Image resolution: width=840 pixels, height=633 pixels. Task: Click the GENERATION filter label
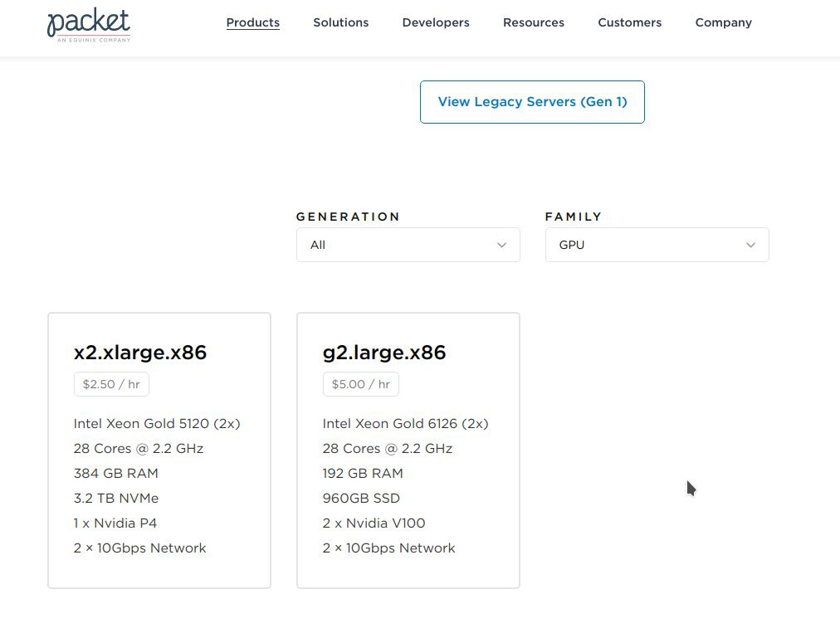click(x=348, y=217)
